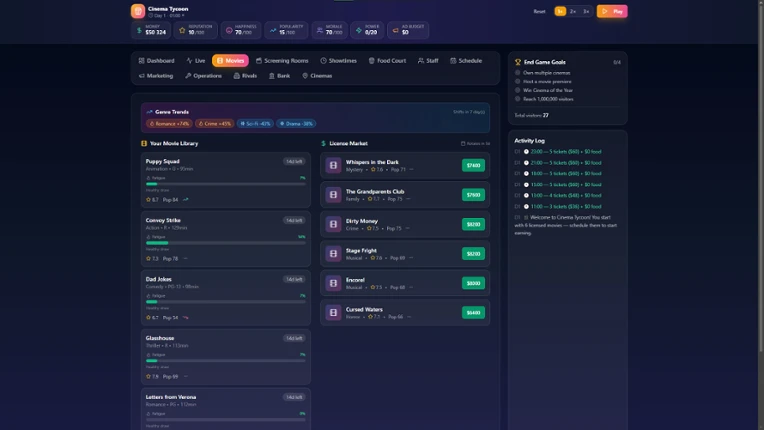Click the film icon for Stage Fright
764x430 pixels.
333,254
